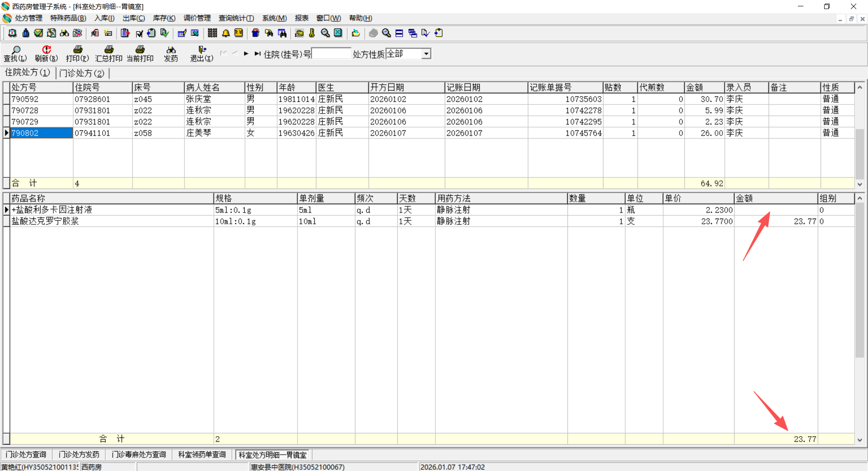Open the 调价管理 menu
Screen dimensions: 868x471
(197, 18)
